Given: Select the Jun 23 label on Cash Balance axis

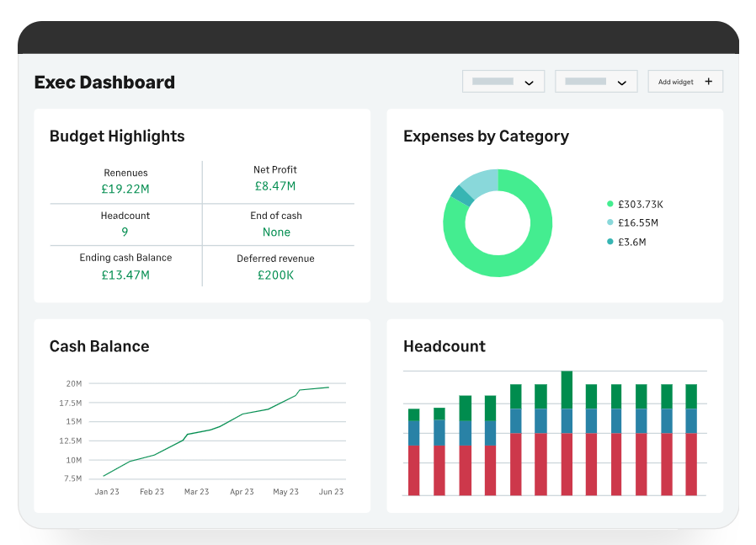Looking at the screenshot, I should pos(330,492).
